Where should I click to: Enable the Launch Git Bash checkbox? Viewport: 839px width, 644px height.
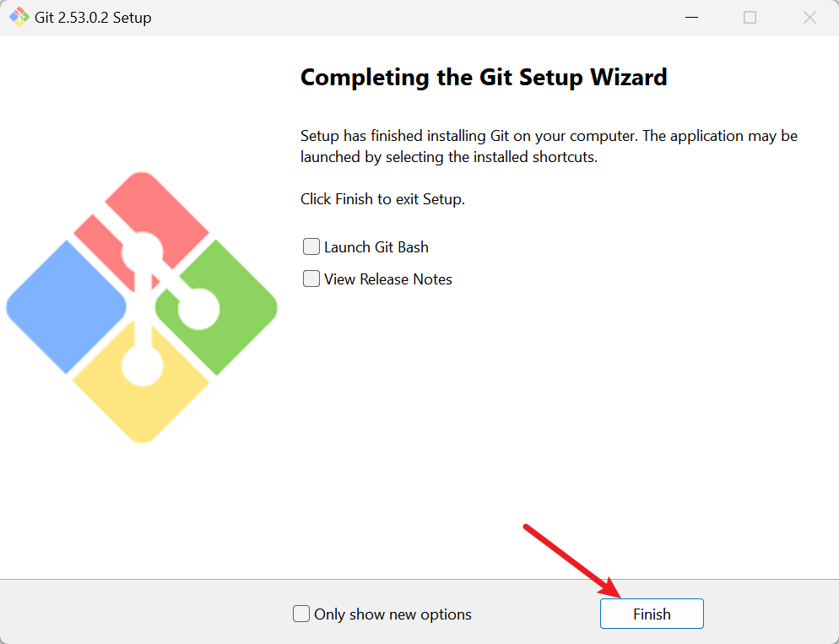click(x=311, y=247)
